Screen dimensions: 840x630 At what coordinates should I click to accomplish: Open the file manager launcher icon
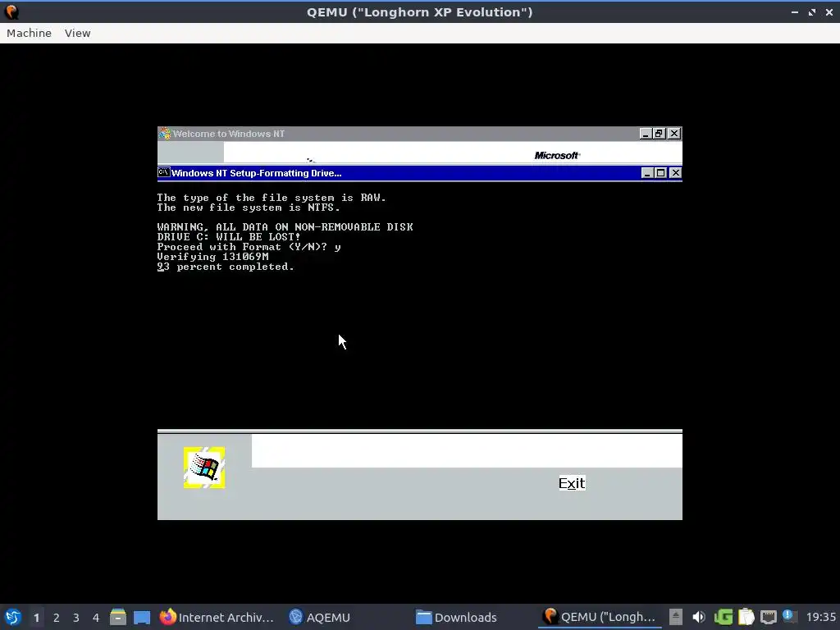pyautogui.click(x=118, y=617)
